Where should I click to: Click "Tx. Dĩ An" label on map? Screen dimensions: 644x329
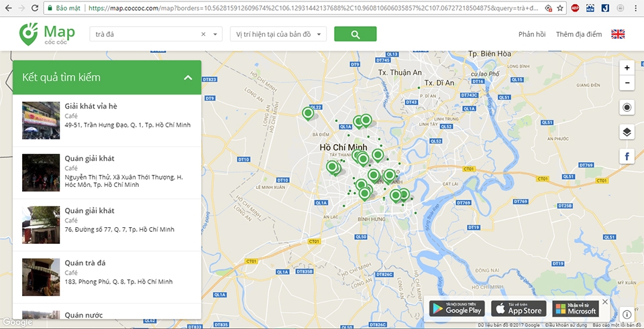(x=439, y=83)
